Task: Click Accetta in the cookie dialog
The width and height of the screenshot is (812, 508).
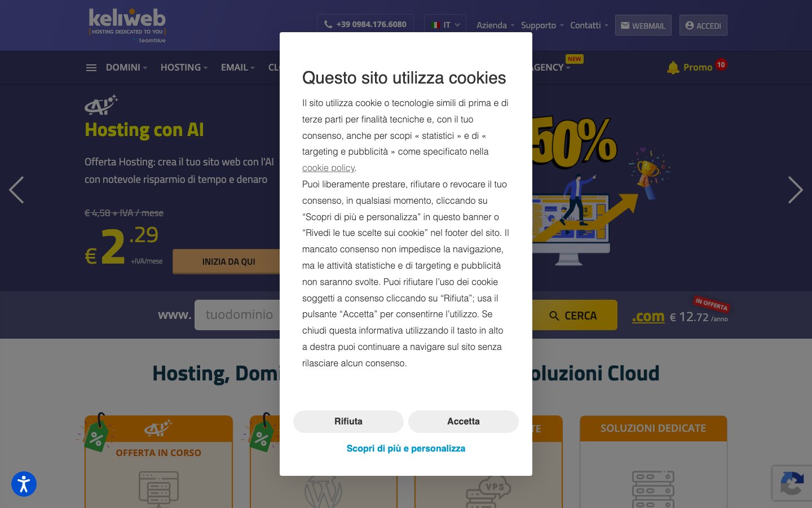Action: click(464, 422)
